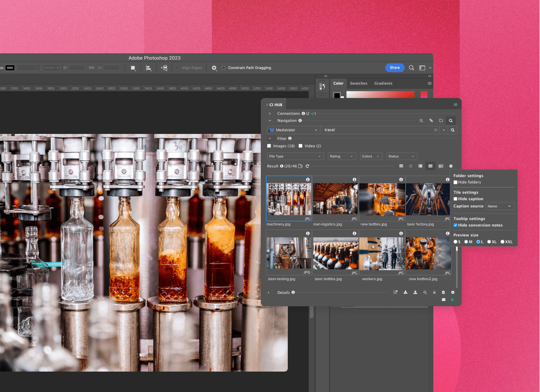Open the CI HUB panel hamburger menu
Screen dimensions: 540x392
[x=455, y=105]
